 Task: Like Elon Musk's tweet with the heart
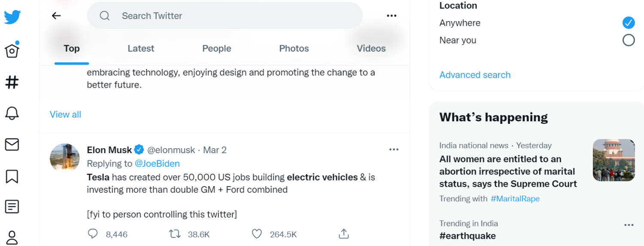257,234
